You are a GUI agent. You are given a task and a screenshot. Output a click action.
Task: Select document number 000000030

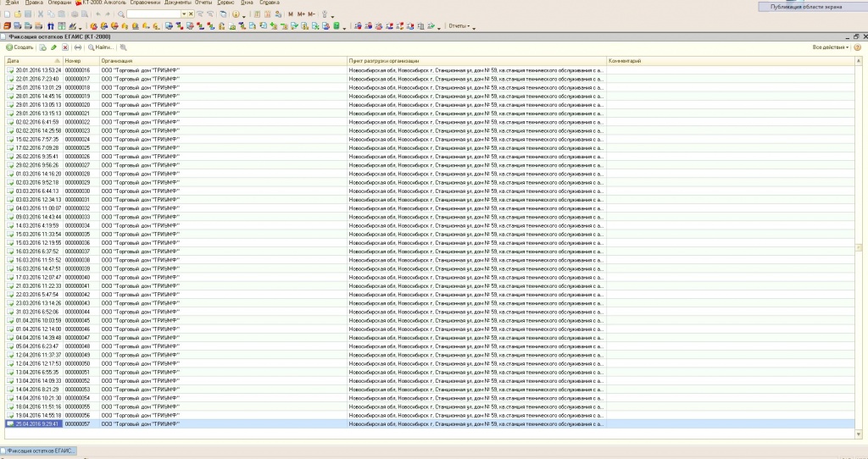[x=430, y=191]
